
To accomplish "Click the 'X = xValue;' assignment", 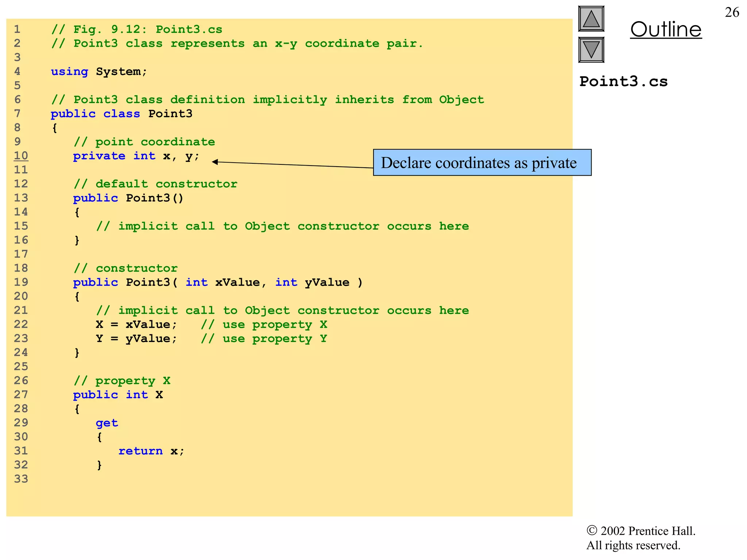I will click(136, 324).
